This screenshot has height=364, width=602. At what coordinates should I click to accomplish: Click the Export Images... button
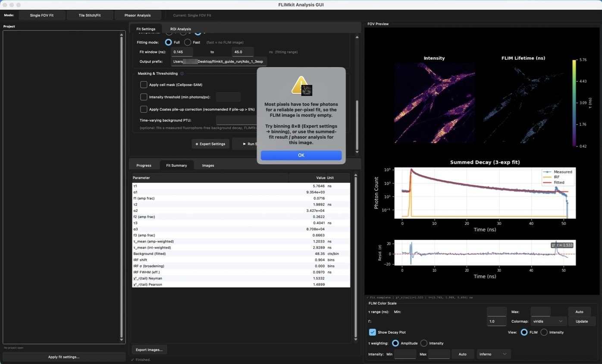(149, 350)
